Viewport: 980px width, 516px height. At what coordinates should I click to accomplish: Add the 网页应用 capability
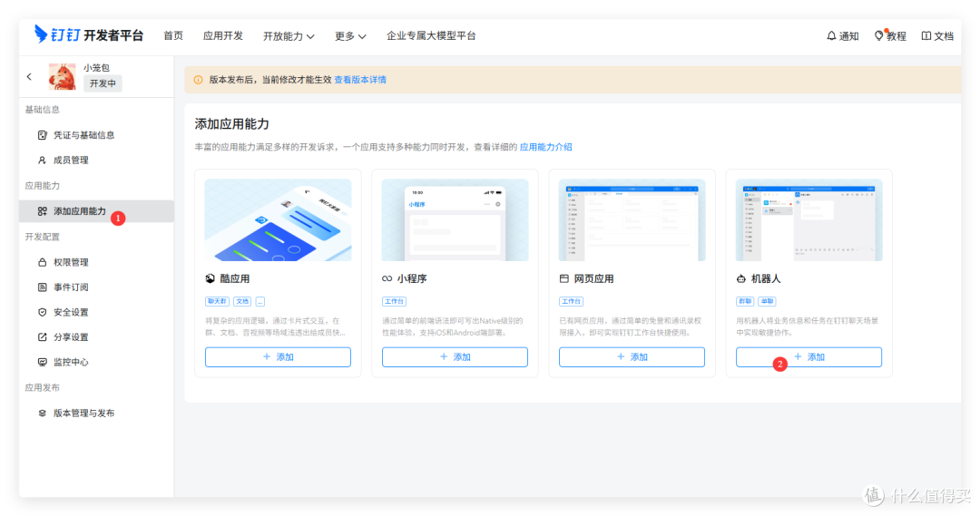point(632,356)
